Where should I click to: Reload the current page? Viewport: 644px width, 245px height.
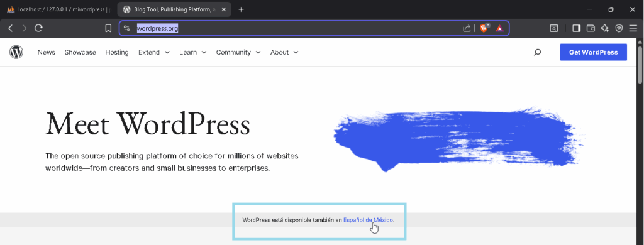(x=38, y=28)
